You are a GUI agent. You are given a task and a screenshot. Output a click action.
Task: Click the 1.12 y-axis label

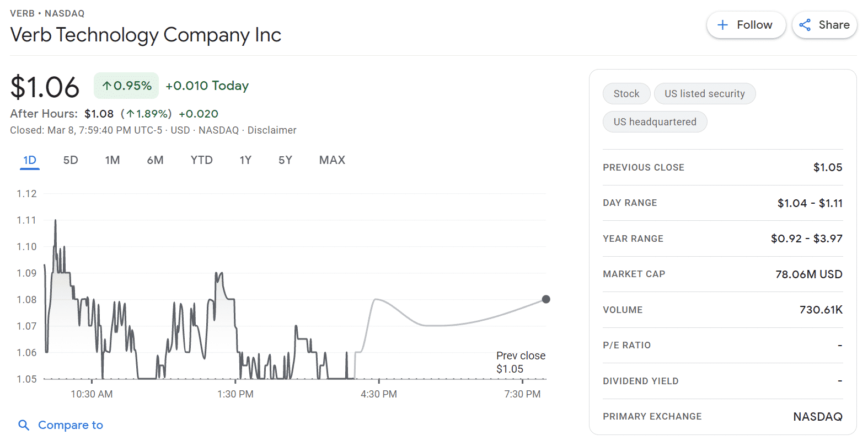(x=26, y=194)
